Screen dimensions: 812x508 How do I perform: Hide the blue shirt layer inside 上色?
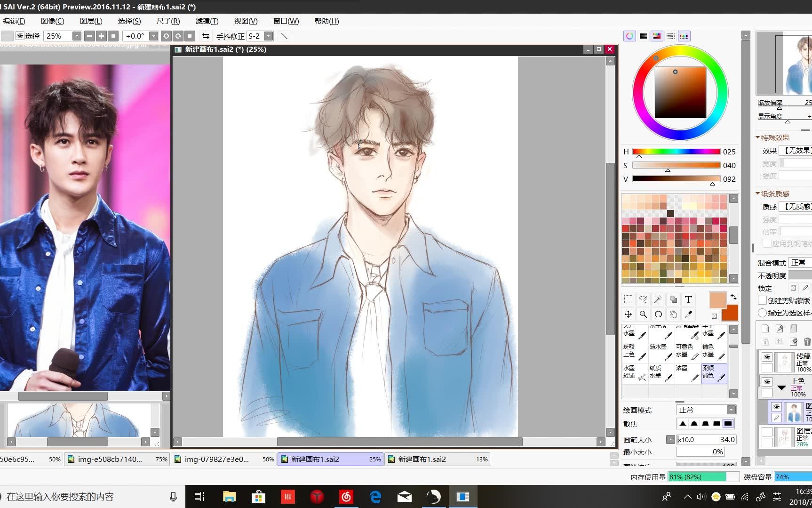click(x=776, y=407)
